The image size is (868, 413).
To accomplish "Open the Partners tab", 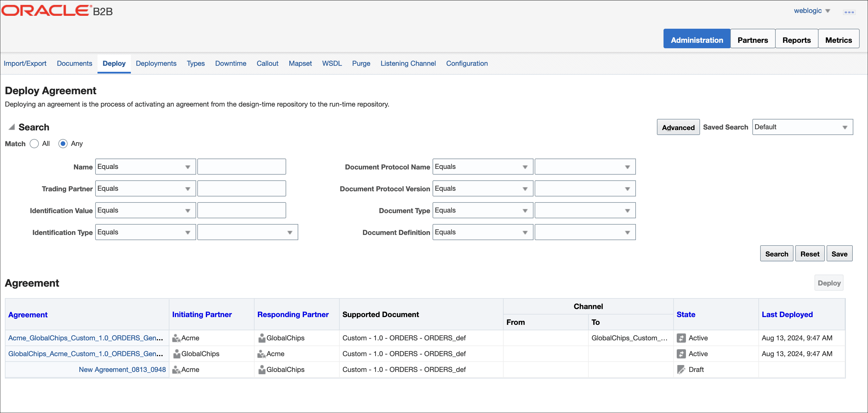I will (752, 40).
